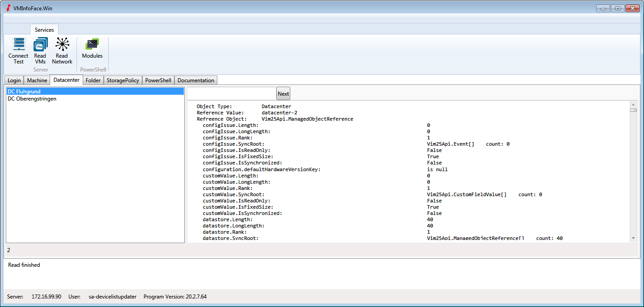Click the vertical scrollbar thumb in details pane
Screen dimensions: 644x307
633,110
